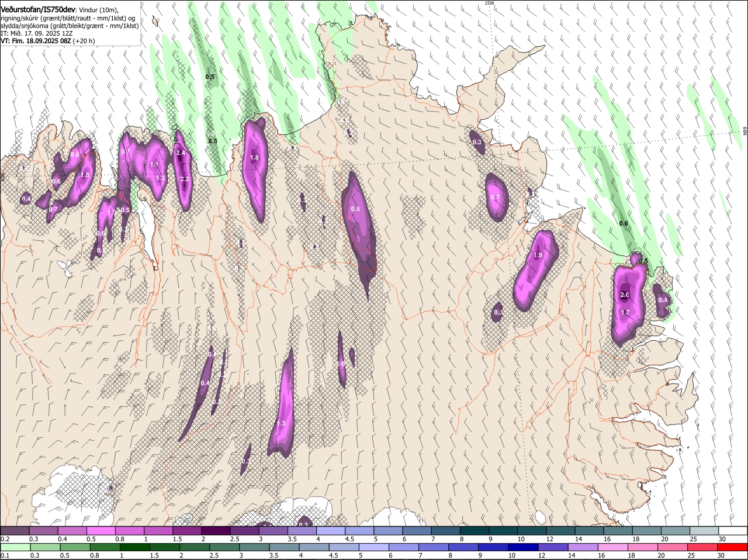Image resolution: width=748 pixels, height=560 pixels.
Task: Click the top legend swatch labeled 16
Action: [618, 531]
